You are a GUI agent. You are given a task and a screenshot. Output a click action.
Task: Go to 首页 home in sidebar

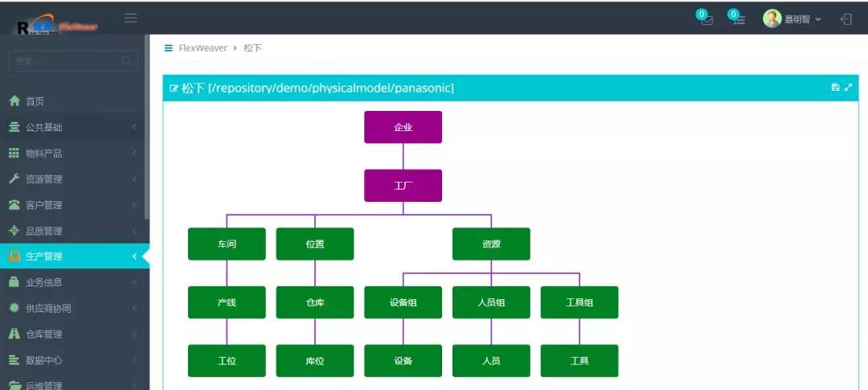(x=35, y=101)
